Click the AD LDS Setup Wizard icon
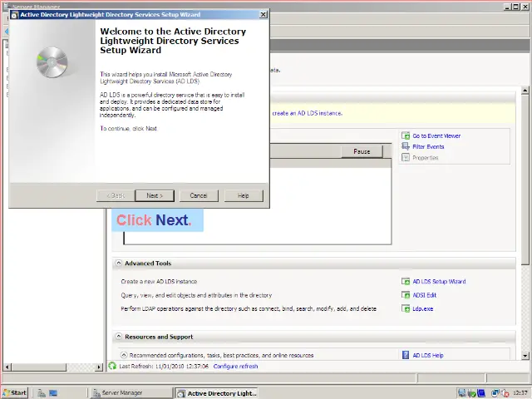532x399 pixels. coord(406,281)
